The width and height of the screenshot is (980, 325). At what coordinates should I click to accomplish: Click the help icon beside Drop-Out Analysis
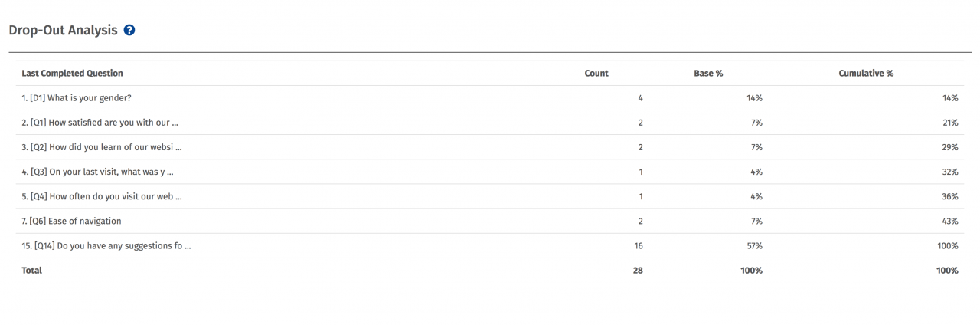(129, 31)
